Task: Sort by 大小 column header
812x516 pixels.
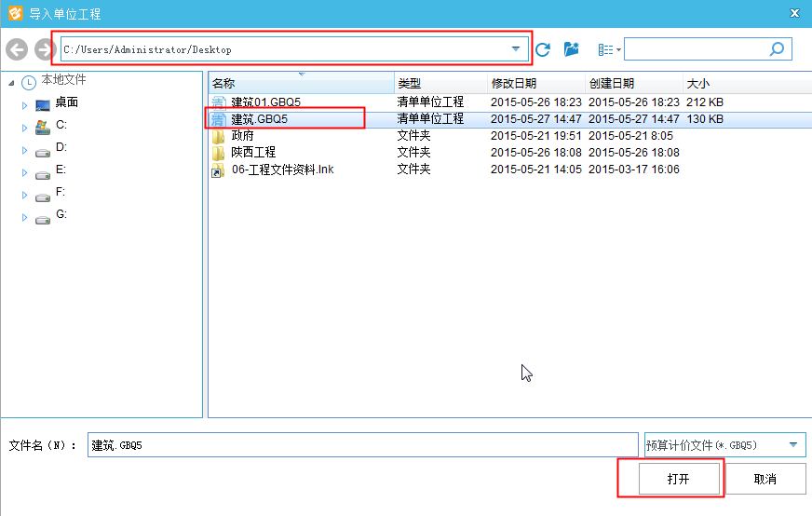Action: point(747,83)
